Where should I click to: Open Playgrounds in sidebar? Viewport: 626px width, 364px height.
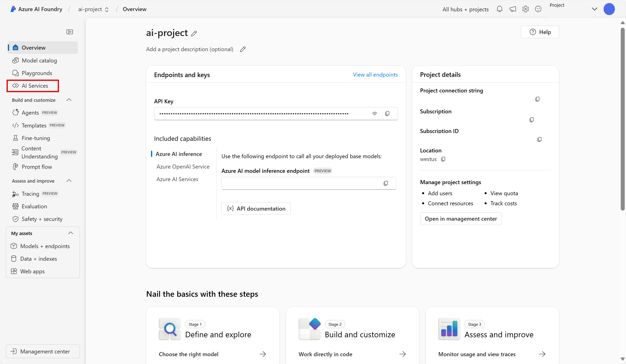37,73
